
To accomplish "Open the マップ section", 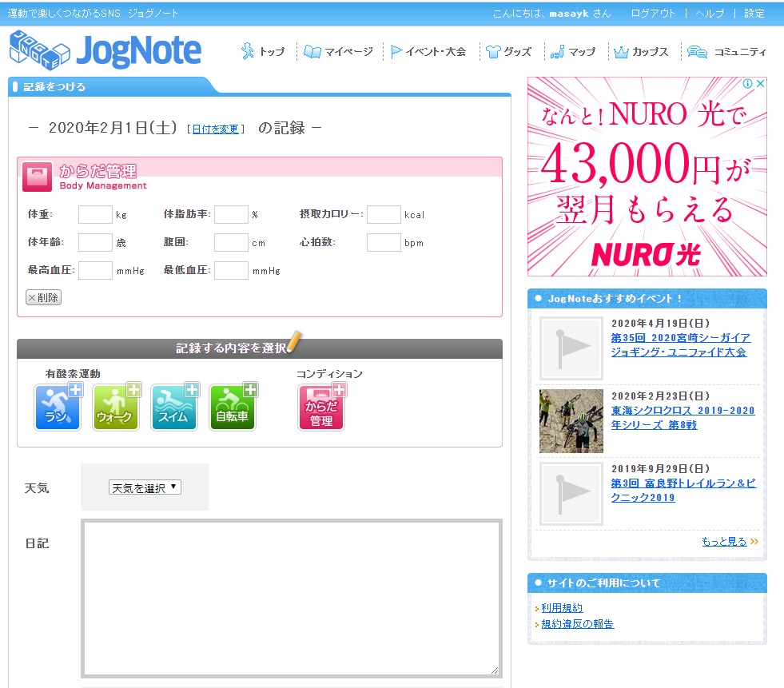I will [573, 51].
